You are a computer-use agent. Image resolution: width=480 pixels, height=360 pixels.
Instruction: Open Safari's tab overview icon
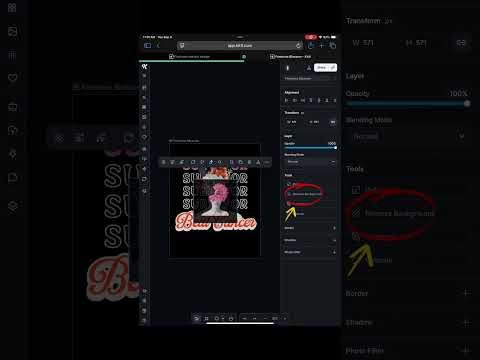click(333, 45)
